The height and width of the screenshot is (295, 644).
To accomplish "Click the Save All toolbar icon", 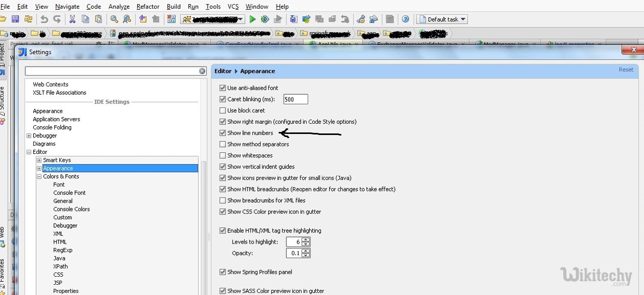I will coord(15,19).
